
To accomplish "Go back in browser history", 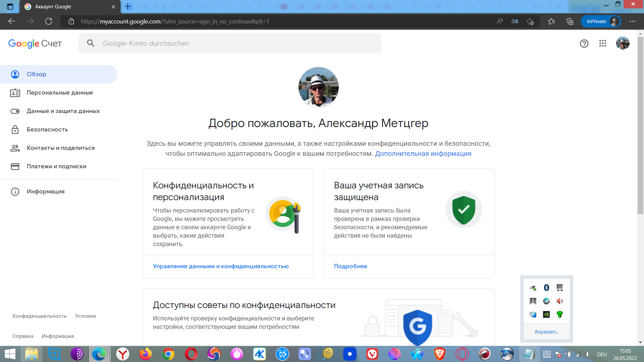I will [12, 21].
